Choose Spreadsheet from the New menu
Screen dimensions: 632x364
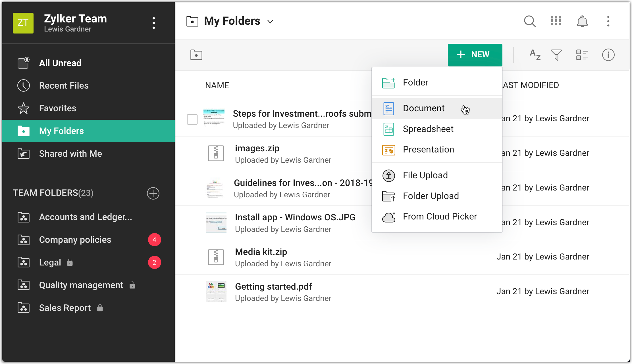click(x=428, y=129)
